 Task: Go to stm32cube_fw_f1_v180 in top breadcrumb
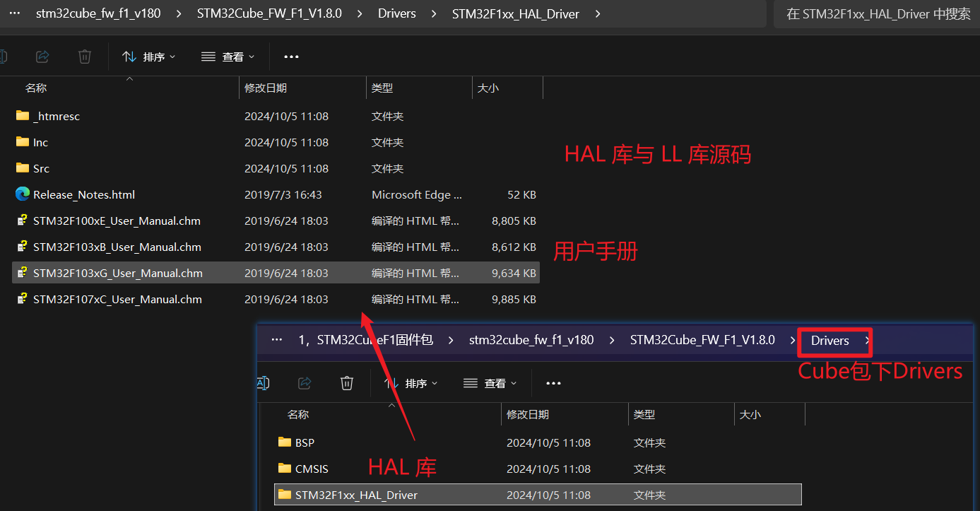pyautogui.click(x=98, y=13)
